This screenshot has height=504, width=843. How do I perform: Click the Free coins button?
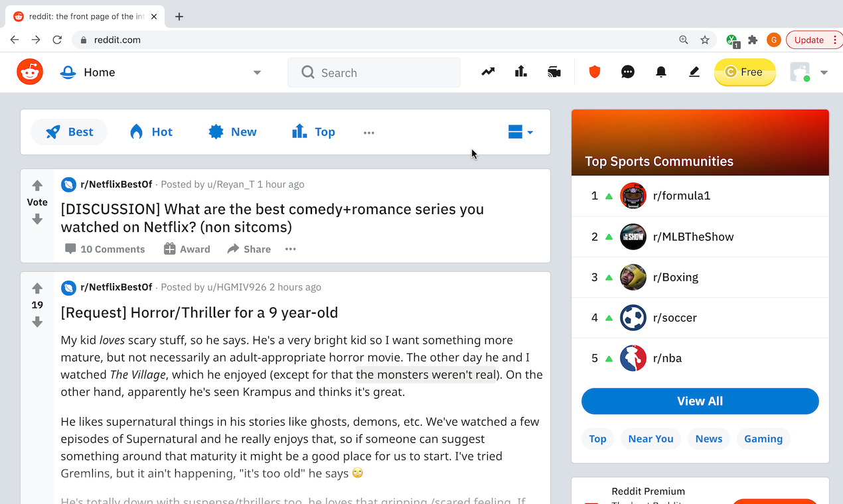point(745,72)
